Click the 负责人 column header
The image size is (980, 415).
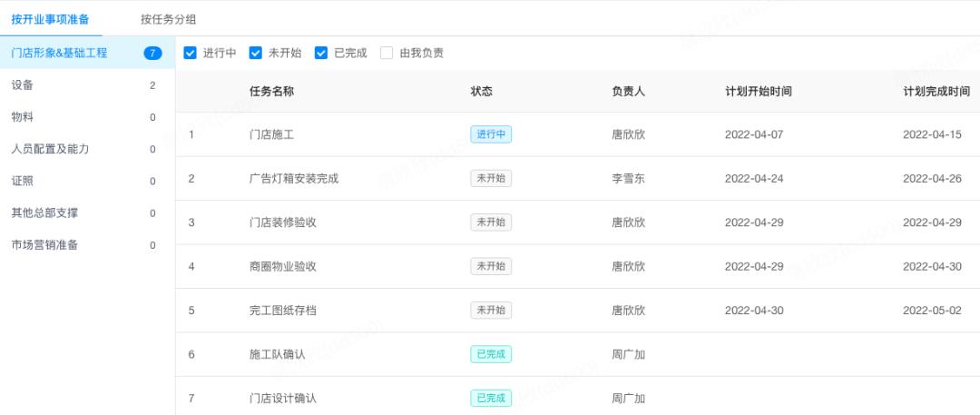coord(628,92)
